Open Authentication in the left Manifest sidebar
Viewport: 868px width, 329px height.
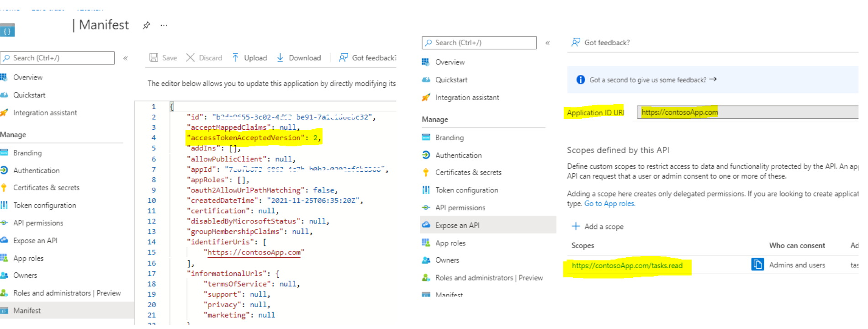(37, 170)
